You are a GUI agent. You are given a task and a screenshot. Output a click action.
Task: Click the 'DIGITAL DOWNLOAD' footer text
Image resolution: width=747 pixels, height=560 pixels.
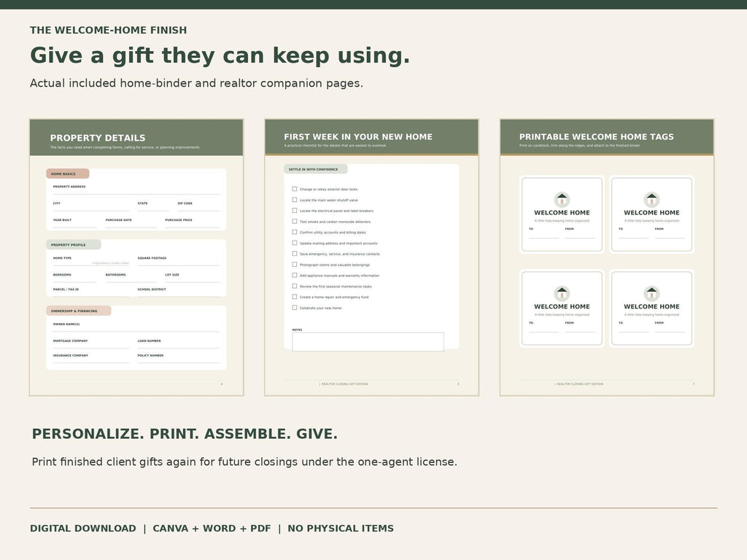click(83, 528)
